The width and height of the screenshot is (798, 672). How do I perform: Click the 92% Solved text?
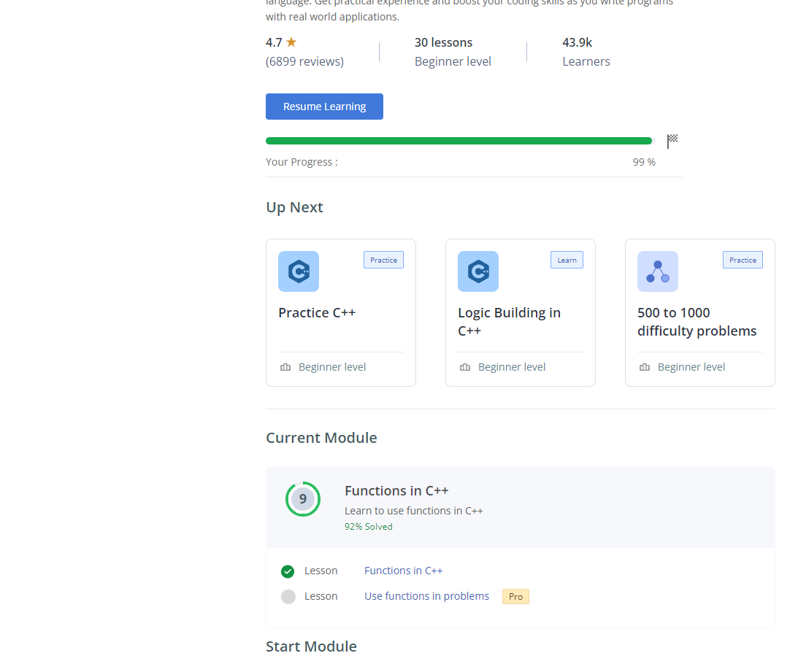coord(369,527)
